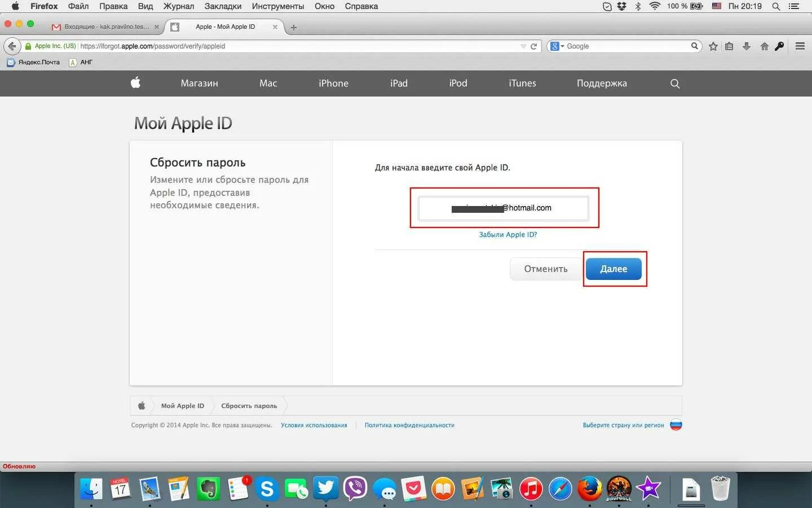This screenshot has width=812, height=508.
Task: Open the URL history dropdown arrow
Action: tap(523, 46)
